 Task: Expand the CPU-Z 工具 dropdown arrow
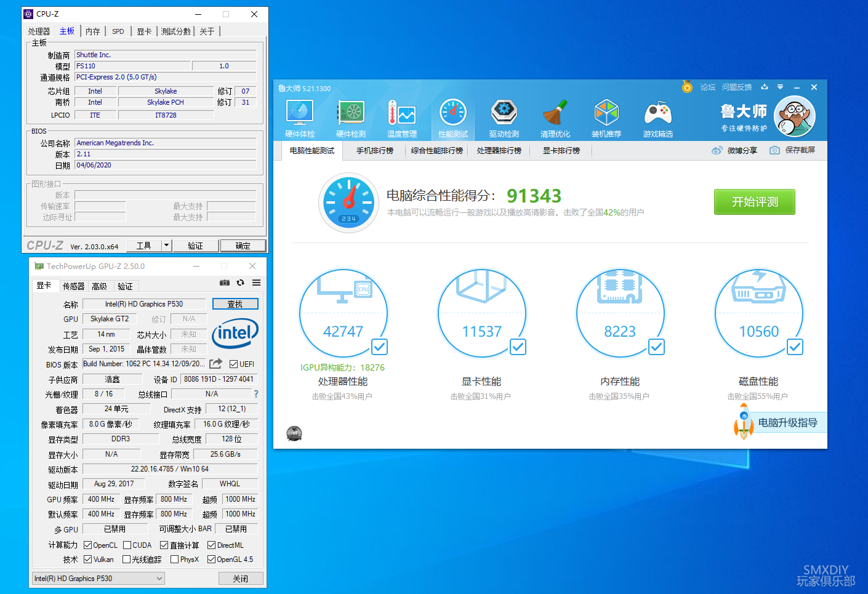166,246
